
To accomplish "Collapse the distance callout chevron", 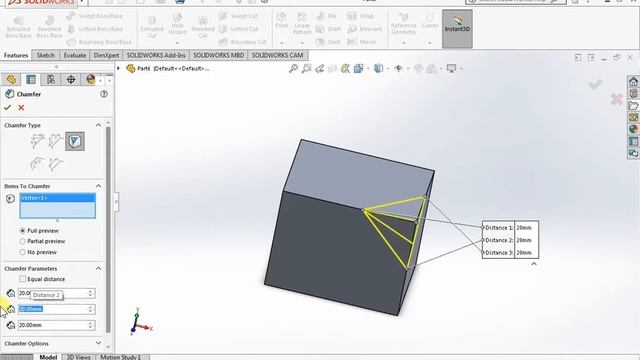I will pyautogui.click(x=534, y=264).
